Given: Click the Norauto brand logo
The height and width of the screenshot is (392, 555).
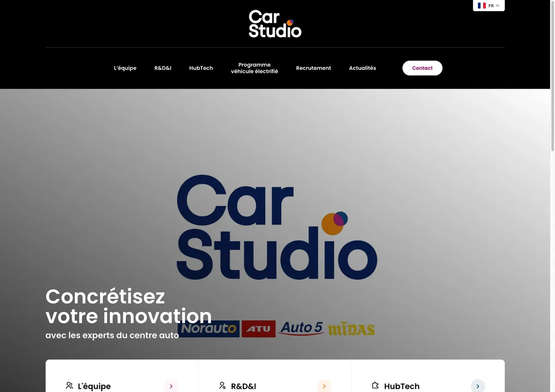Looking at the screenshot, I should [x=209, y=329].
